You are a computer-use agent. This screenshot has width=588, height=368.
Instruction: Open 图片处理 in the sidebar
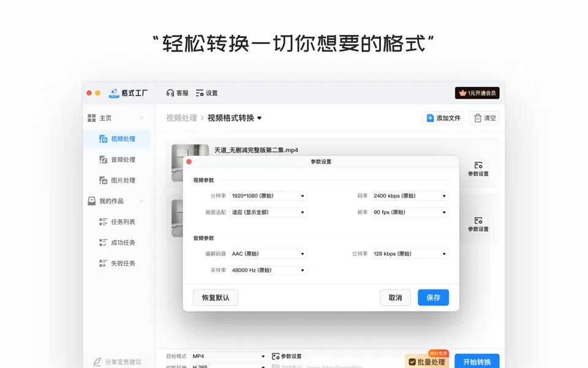(x=104, y=180)
